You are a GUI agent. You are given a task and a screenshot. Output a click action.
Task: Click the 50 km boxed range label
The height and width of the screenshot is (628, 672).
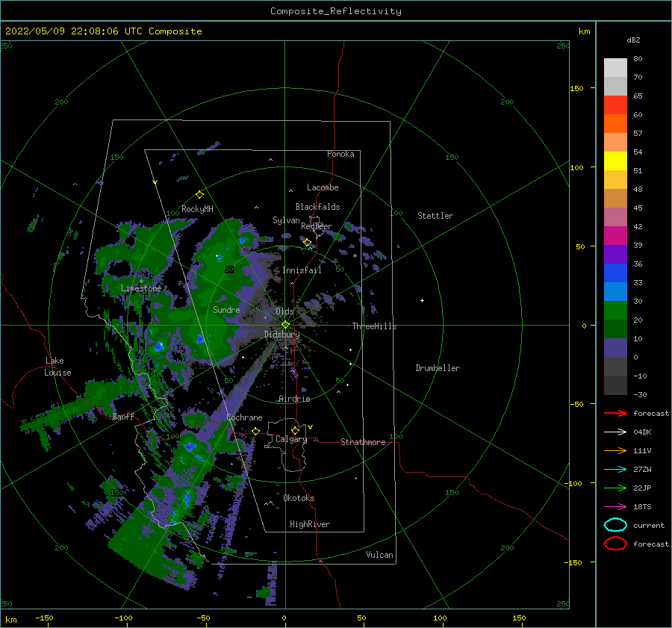click(x=229, y=270)
